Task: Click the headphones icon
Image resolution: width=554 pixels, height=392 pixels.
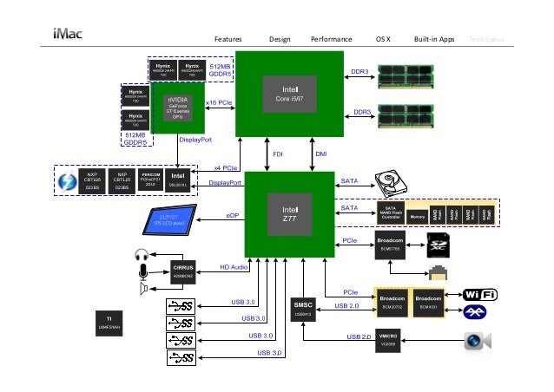Action: click(x=142, y=254)
